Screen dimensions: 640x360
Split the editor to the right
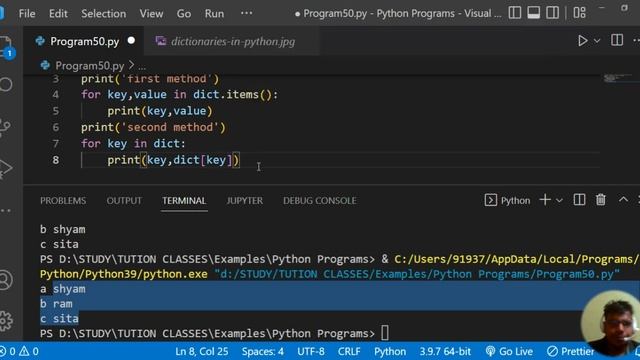(617, 40)
